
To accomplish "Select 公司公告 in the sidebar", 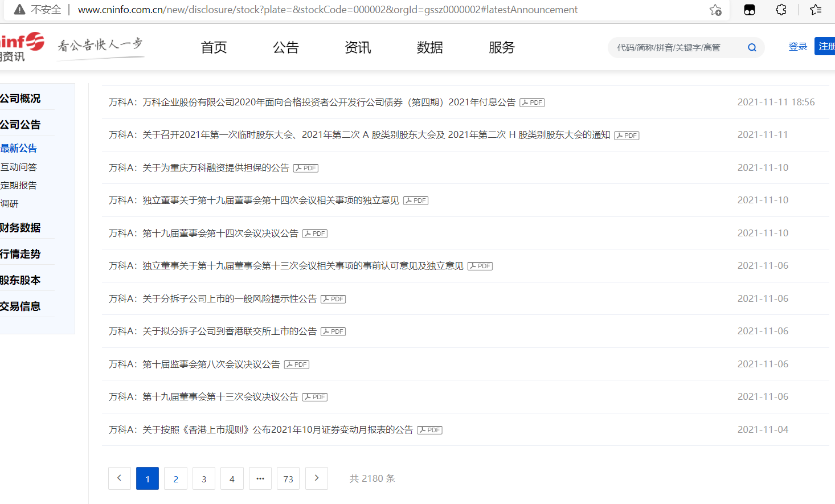I will (21, 125).
